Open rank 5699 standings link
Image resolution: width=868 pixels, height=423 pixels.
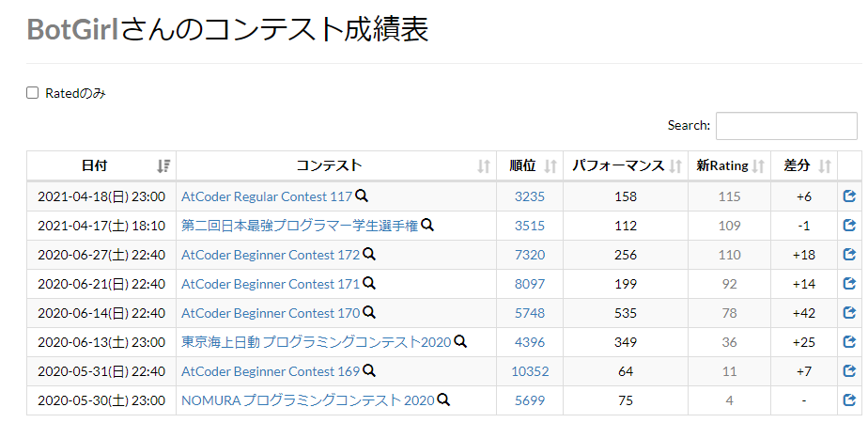(530, 400)
